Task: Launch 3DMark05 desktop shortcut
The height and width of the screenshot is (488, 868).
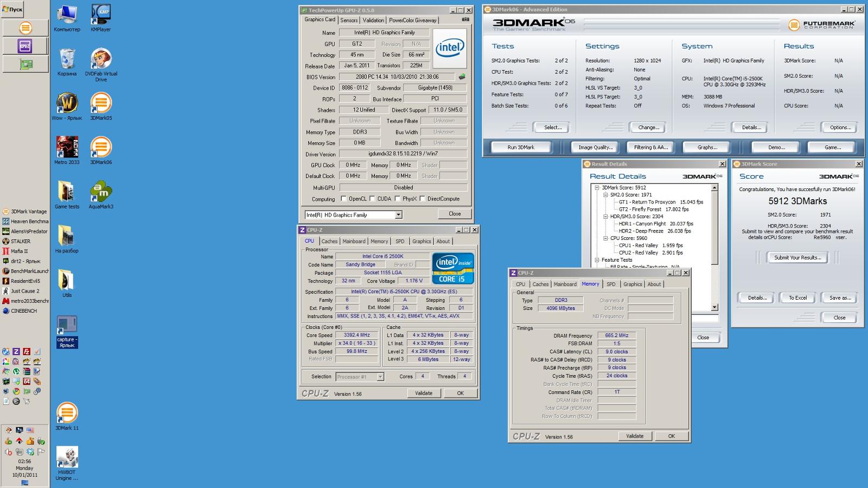Action: tap(101, 106)
